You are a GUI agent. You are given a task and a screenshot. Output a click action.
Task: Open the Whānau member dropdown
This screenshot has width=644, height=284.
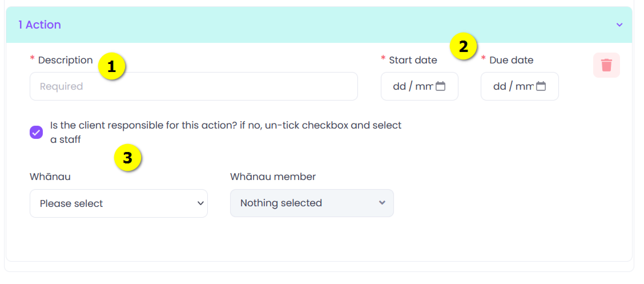tap(312, 203)
